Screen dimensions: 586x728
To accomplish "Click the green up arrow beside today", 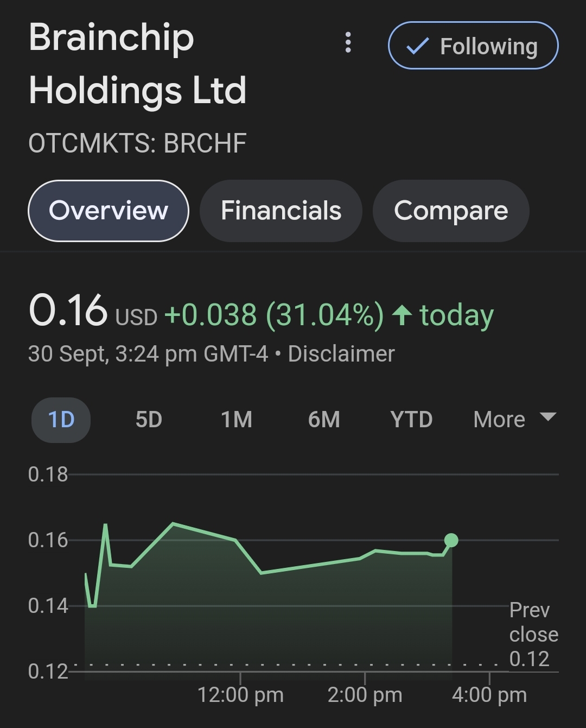I will pos(402,315).
